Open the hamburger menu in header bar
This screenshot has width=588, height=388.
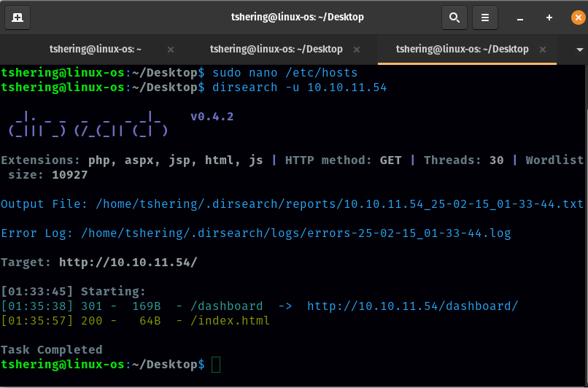coord(484,17)
